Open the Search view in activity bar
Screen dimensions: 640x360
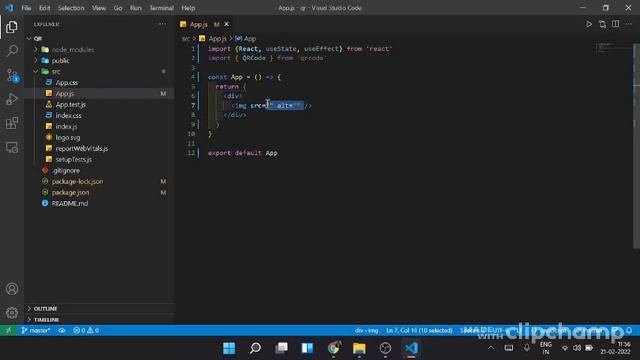tap(12, 51)
